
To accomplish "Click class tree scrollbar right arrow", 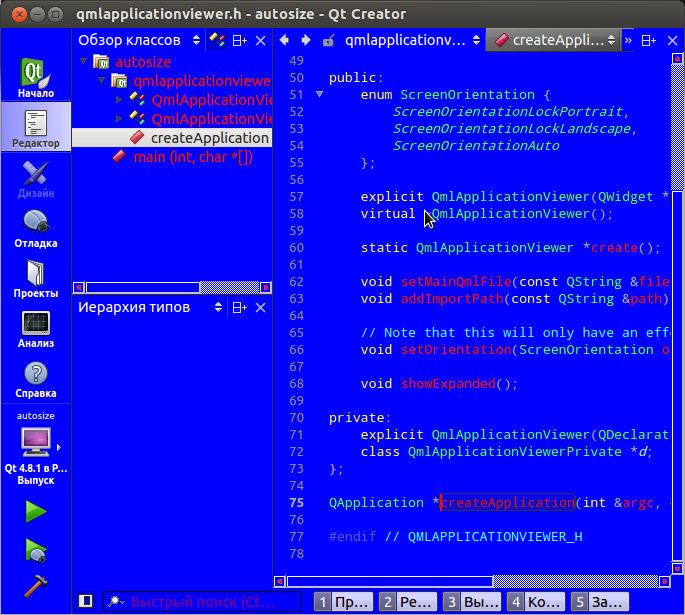I will (266, 287).
